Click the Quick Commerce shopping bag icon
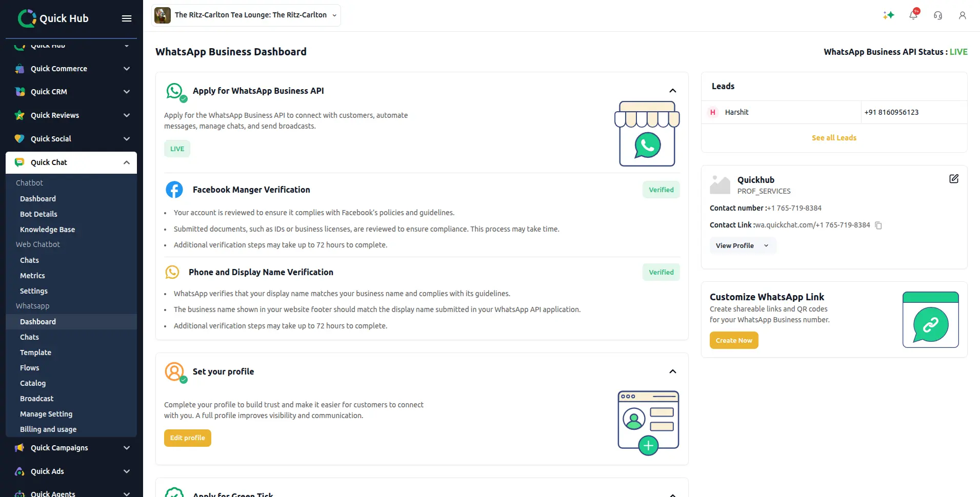This screenshot has height=497, width=980. point(19,69)
